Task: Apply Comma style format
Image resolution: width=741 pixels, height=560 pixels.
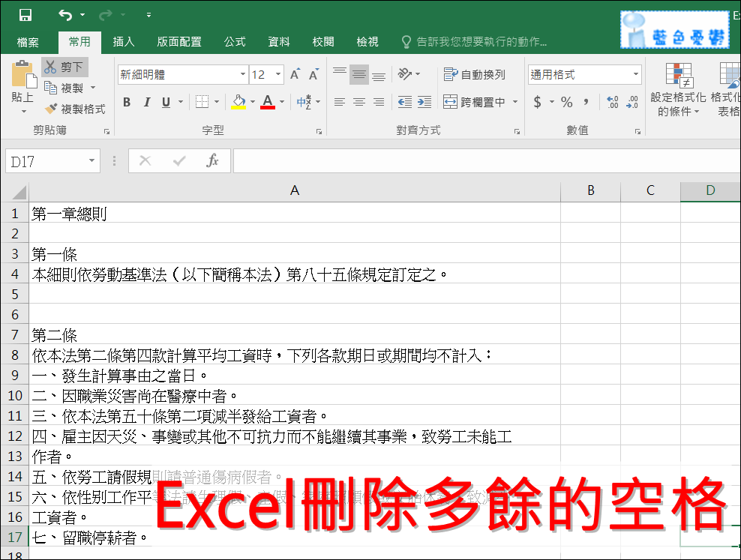Action: pos(586,101)
